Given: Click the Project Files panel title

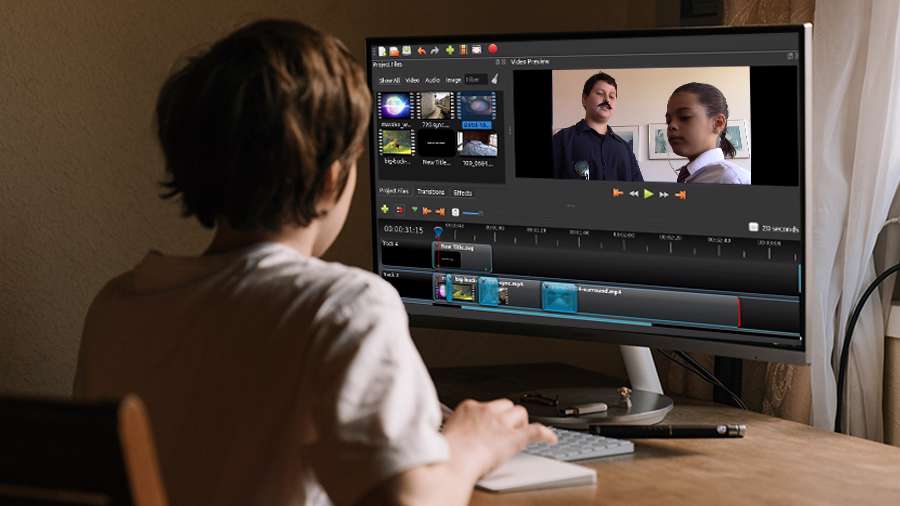Looking at the screenshot, I should coord(387,64).
